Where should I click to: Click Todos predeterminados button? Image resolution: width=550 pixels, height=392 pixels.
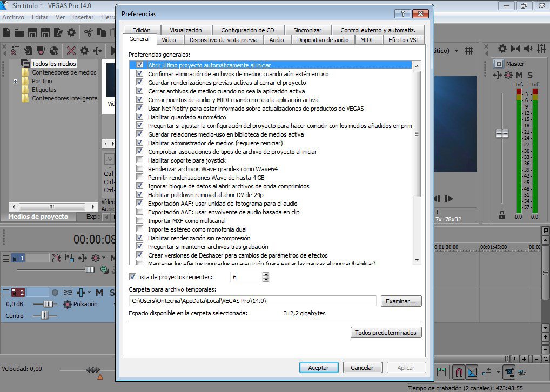coord(386,333)
